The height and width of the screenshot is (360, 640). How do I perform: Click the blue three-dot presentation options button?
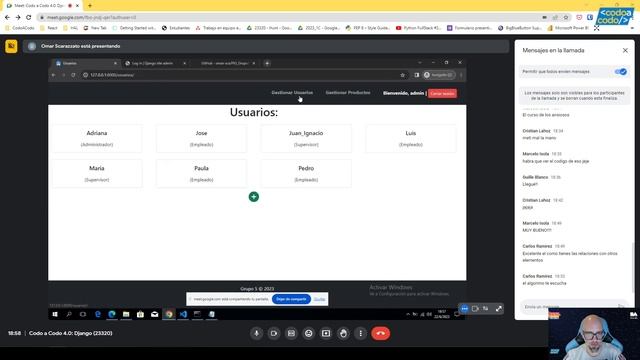pyautogui.click(x=464, y=309)
